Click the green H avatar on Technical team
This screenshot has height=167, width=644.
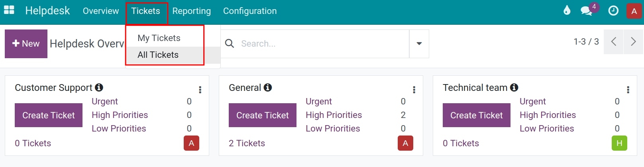pos(619,143)
